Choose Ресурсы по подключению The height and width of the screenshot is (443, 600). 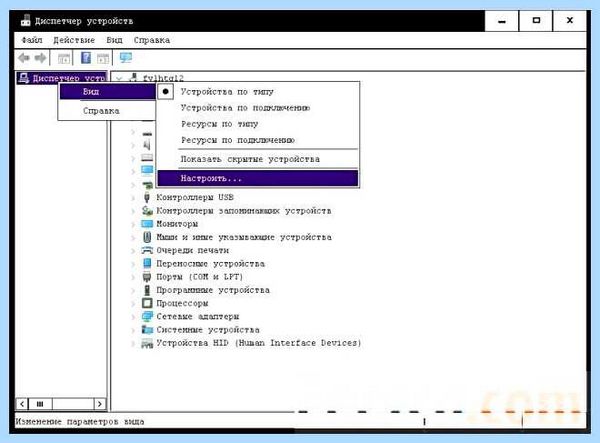(258, 140)
